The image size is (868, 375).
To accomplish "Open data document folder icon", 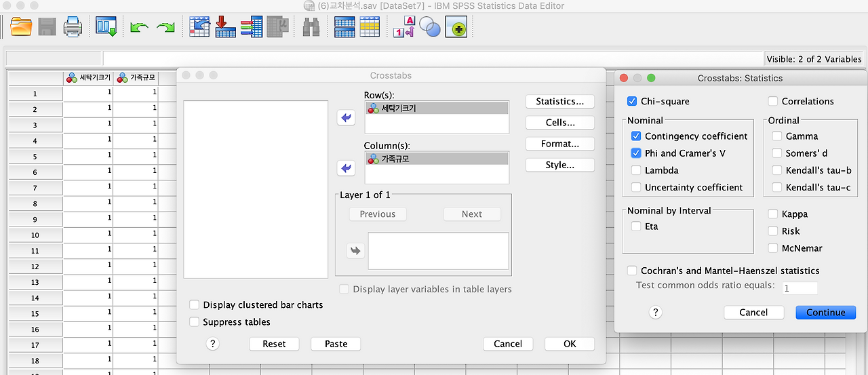I will coord(22,27).
